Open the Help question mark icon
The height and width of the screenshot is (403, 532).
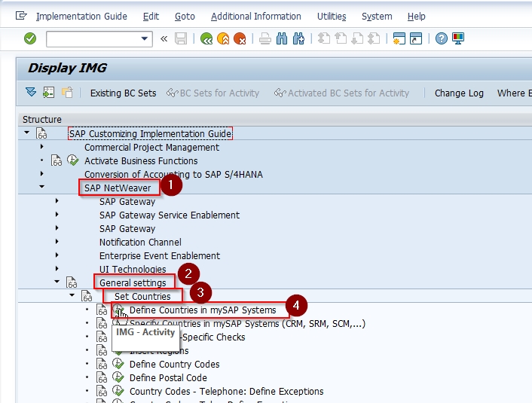click(442, 38)
